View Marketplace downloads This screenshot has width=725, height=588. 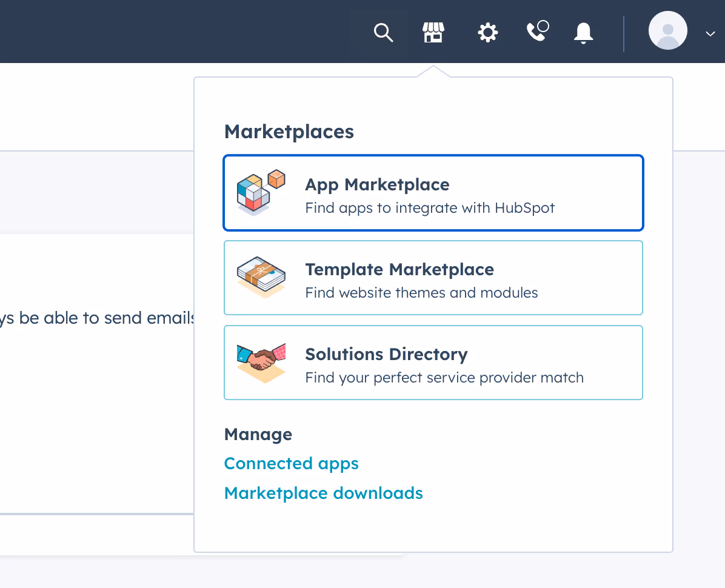pos(323,493)
